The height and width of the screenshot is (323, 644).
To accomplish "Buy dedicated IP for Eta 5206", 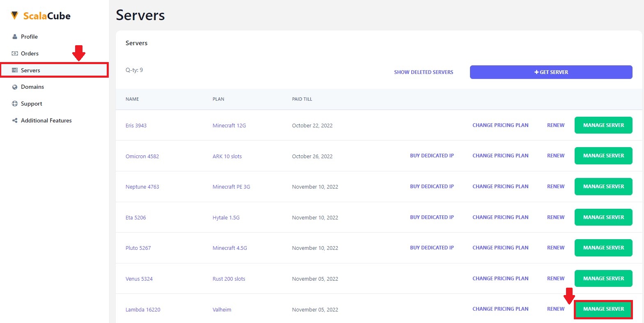I will point(432,217).
